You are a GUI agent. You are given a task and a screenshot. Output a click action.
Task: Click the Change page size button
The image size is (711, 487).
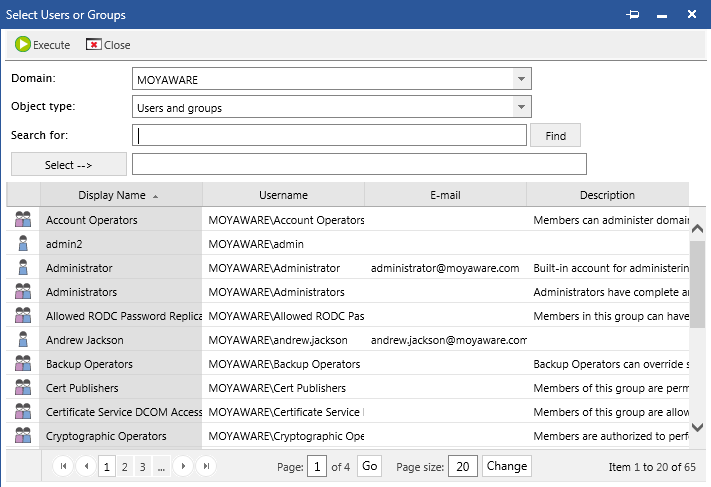click(x=506, y=466)
